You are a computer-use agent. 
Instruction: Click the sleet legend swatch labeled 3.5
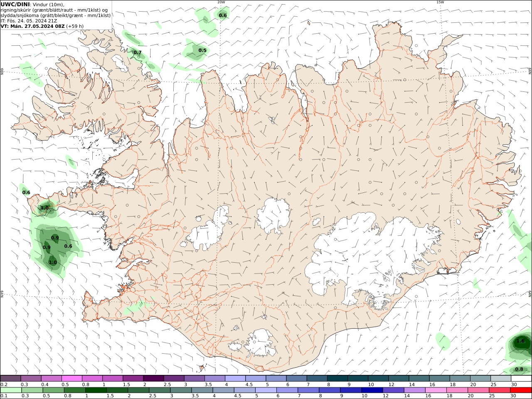(x=215, y=378)
